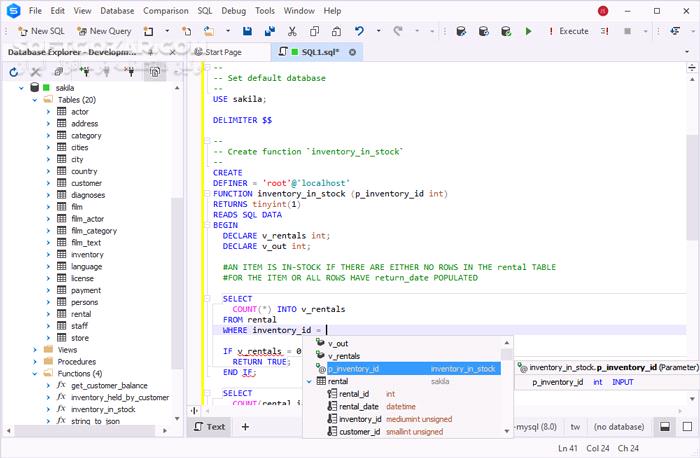Click the editor vertical scrollbar
Viewport: 700px width, 458px height.
point(692,187)
